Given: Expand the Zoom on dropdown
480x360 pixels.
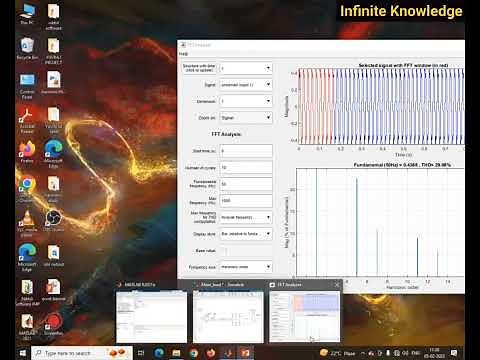Looking at the screenshot, I should coord(246,117).
